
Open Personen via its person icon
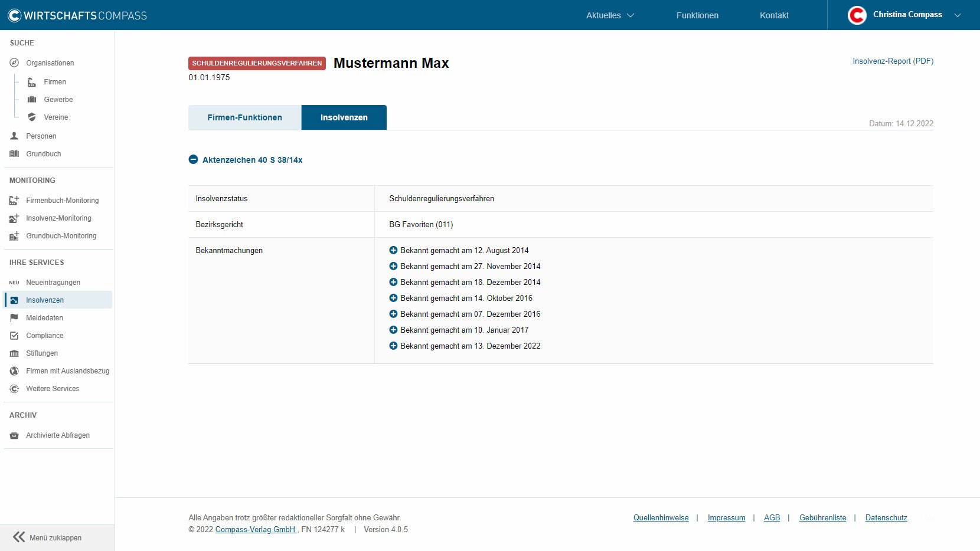click(14, 136)
